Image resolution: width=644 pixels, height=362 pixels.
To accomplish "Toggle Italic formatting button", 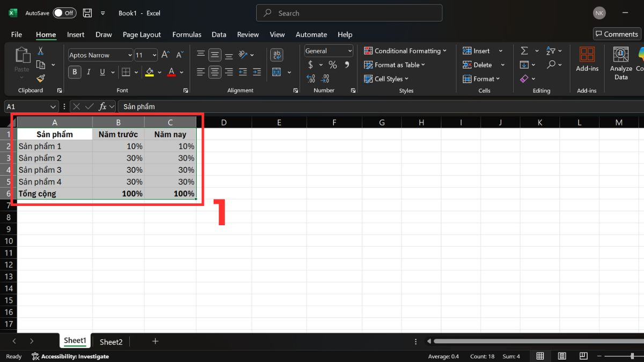I will point(88,72).
